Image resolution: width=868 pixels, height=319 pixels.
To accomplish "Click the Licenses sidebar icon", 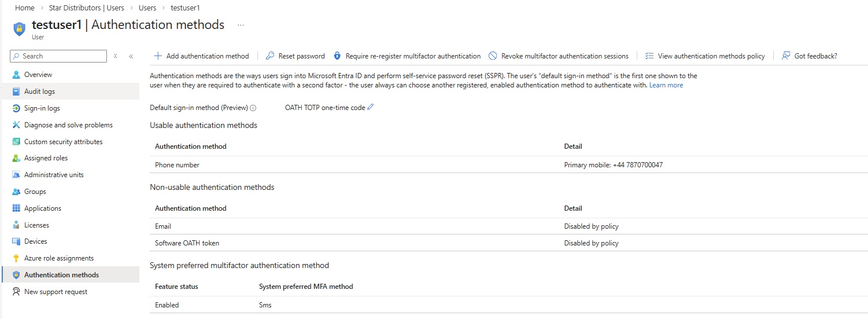I will 16,225.
